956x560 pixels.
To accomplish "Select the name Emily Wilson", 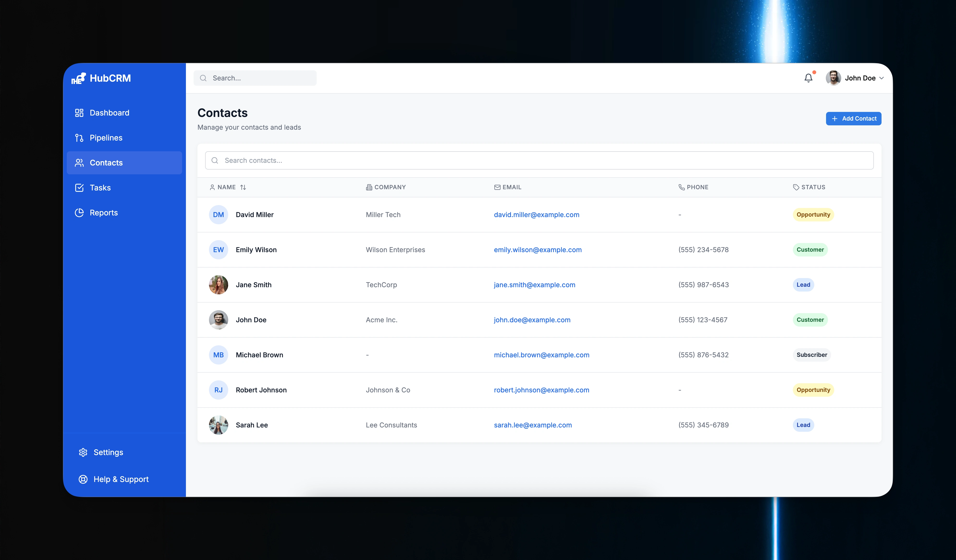I will point(256,250).
